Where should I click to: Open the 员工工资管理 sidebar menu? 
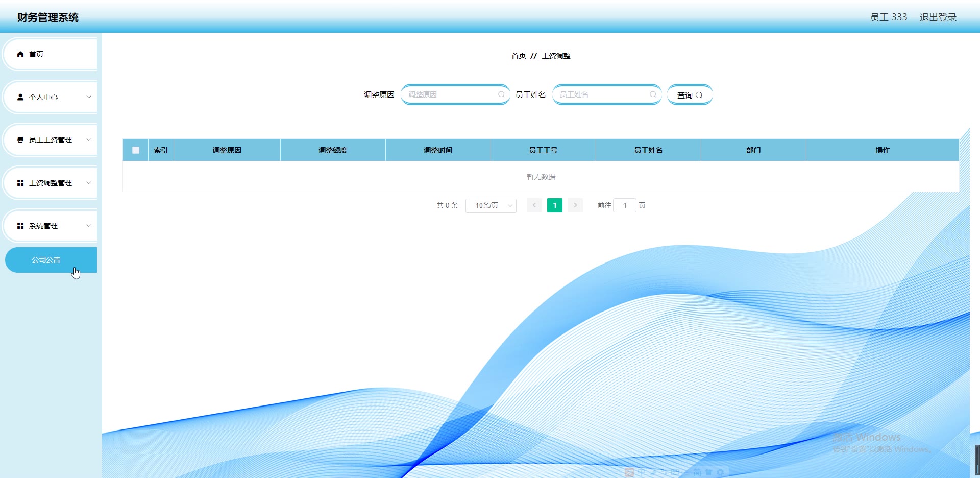pos(51,140)
